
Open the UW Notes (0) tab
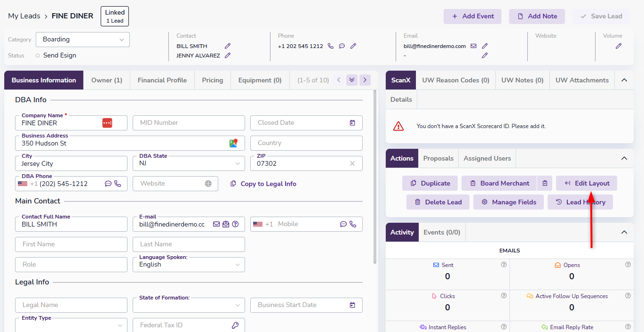[522, 80]
